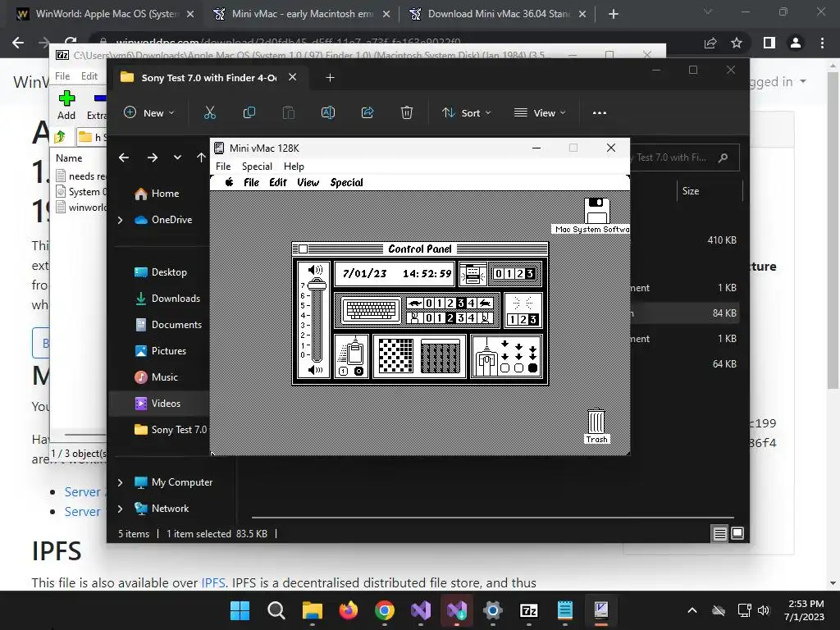Apply the desktop pattern preview in Control Panel
The image size is (840, 630).
[x=440, y=356]
